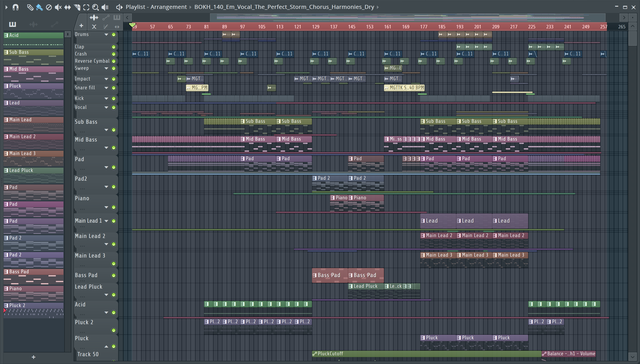This screenshot has height=364, width=640.
Task: Open the playlist options menu arrow
Action: pyautogui.click(x=6, y=7)
